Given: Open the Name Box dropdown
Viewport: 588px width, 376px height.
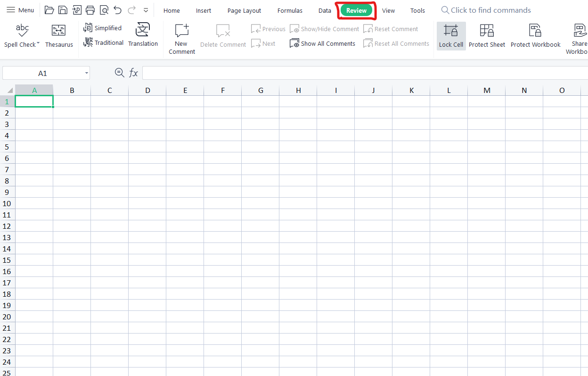Looking at the screenshot, I should [x=87, y=73].
